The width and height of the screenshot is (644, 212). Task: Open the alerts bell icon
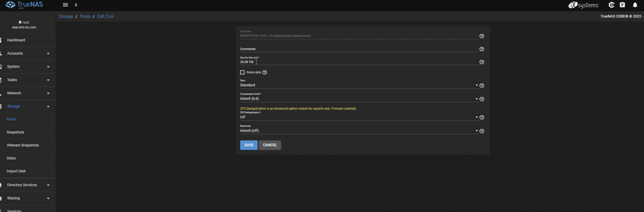(x=635, y=5)
